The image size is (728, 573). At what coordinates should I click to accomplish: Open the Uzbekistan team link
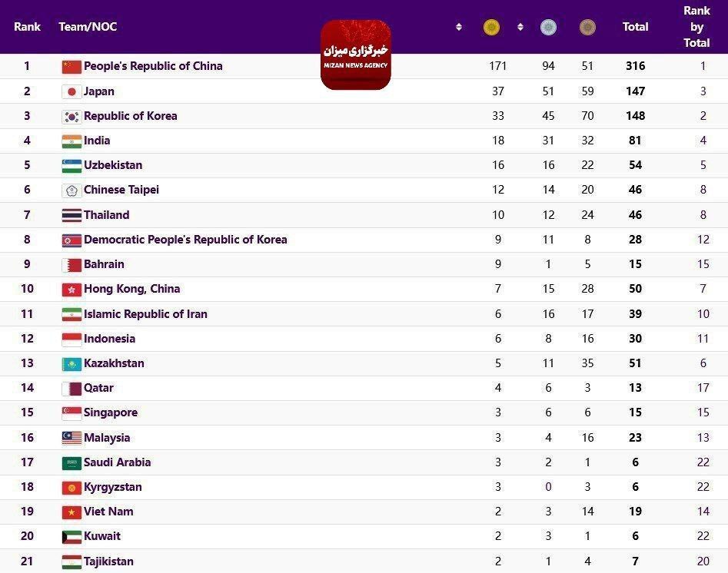pos(113,165)
